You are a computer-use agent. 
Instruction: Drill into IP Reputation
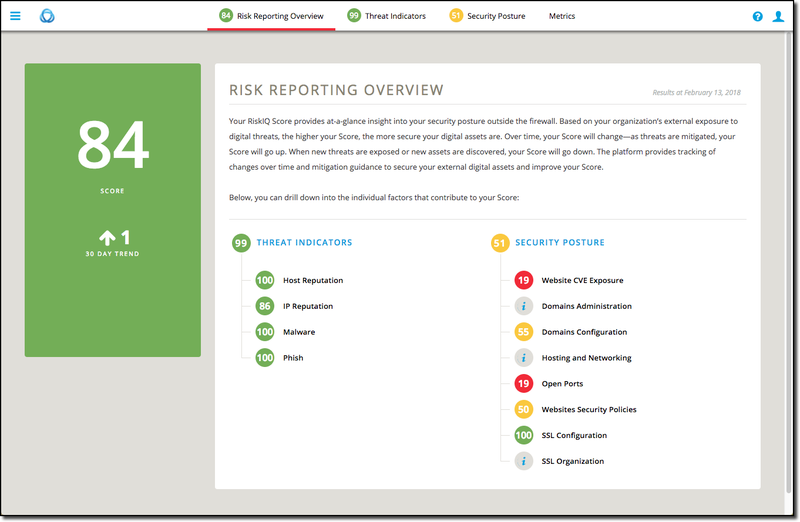(x=308, y=306)
